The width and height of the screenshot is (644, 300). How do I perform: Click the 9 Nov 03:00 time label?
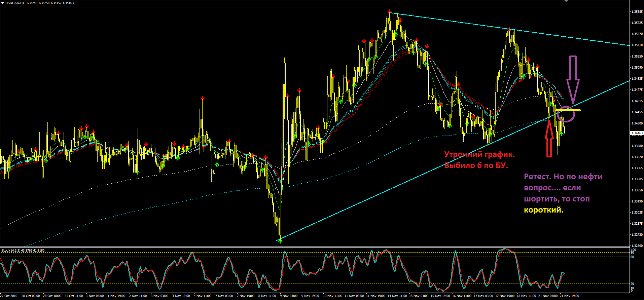(289, 296)
